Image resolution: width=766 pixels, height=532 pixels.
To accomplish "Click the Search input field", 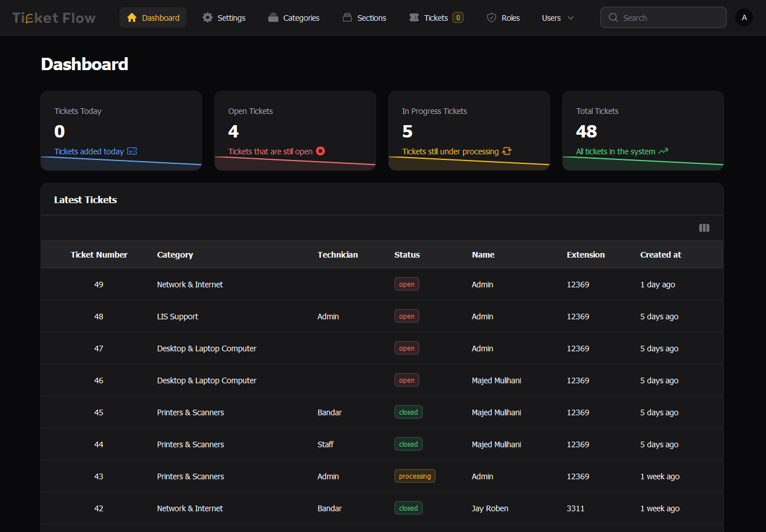I will click(x=663, y=17).
